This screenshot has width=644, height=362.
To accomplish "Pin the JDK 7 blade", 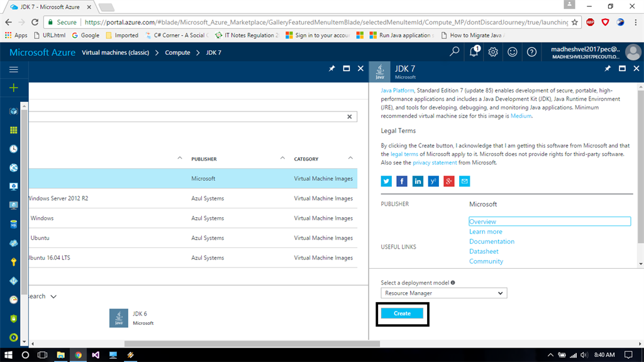I will pos(608,68).
